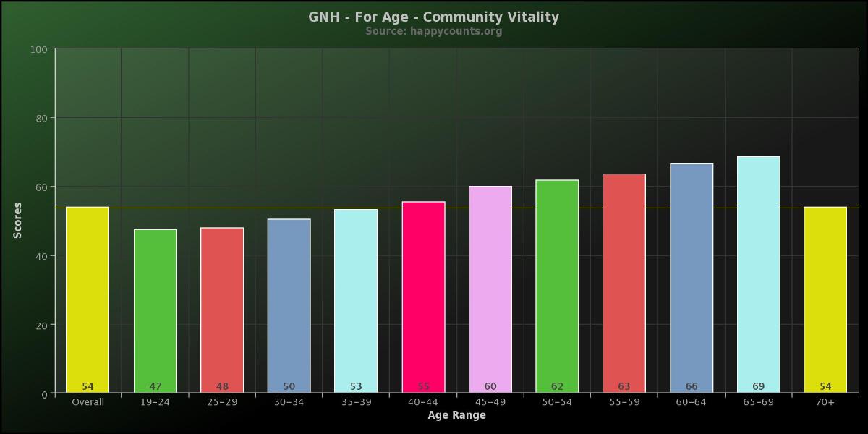The width and height of the screenshot is (868, 434).
Task: Click the value label 69 inside bar
Action: coord(758,386)
